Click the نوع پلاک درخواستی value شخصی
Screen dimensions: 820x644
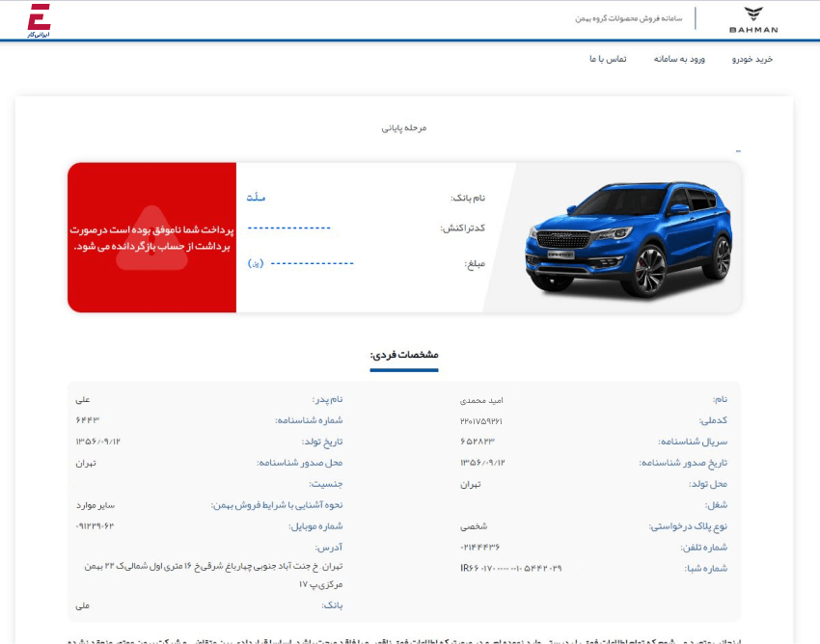click(x=474, y=526)
